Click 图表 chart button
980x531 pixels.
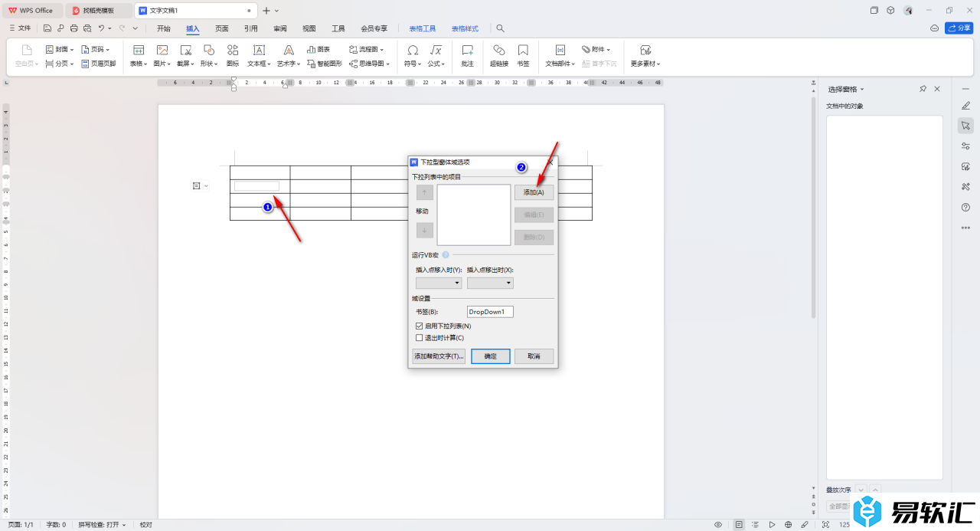click(318, 49)
